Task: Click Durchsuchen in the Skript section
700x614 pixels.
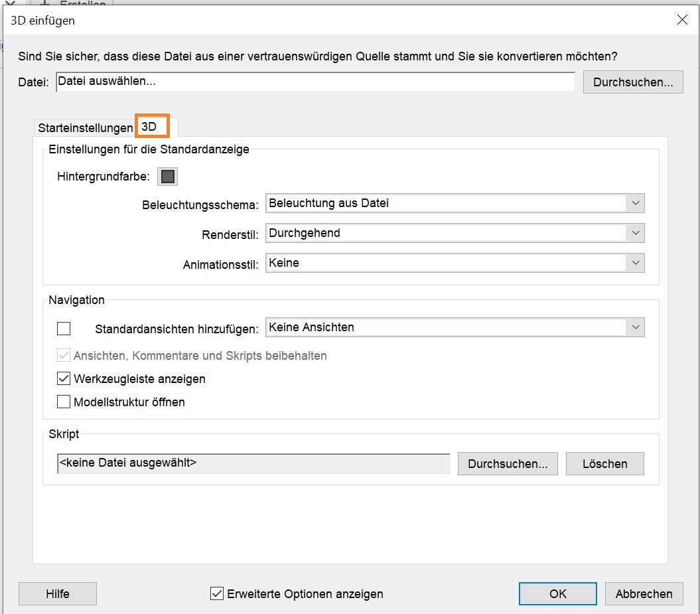Action: (507, 463)
